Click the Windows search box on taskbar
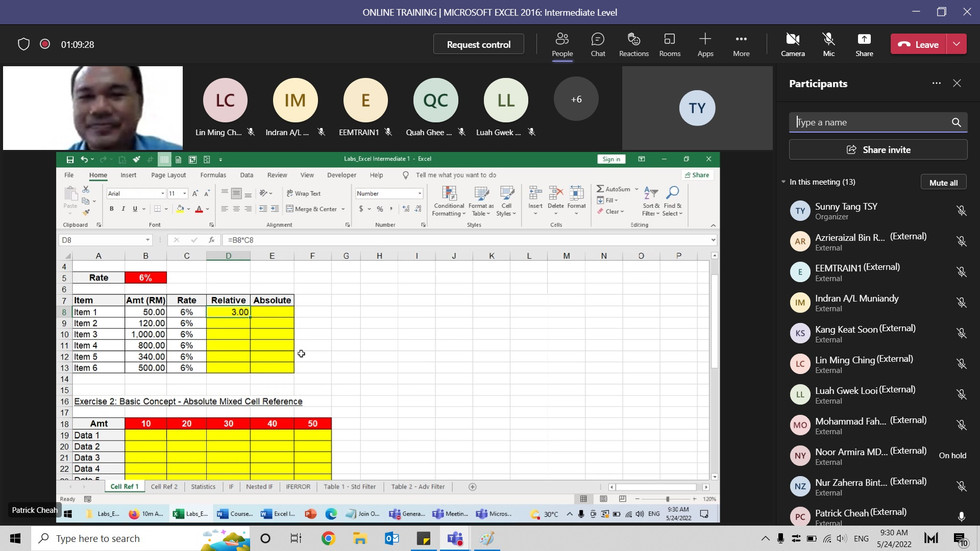 (140, 539)
